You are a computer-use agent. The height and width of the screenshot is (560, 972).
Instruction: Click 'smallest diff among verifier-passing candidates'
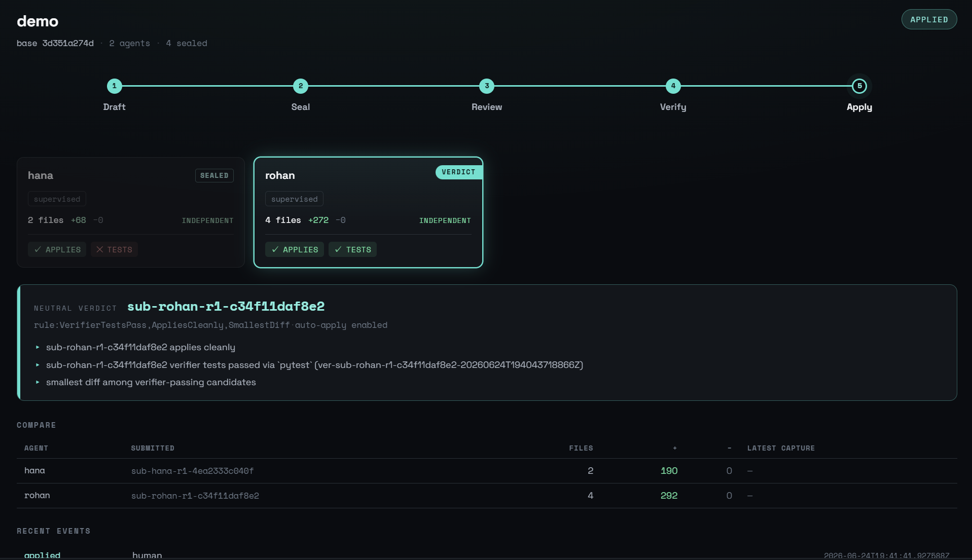[x=151, y=382]
